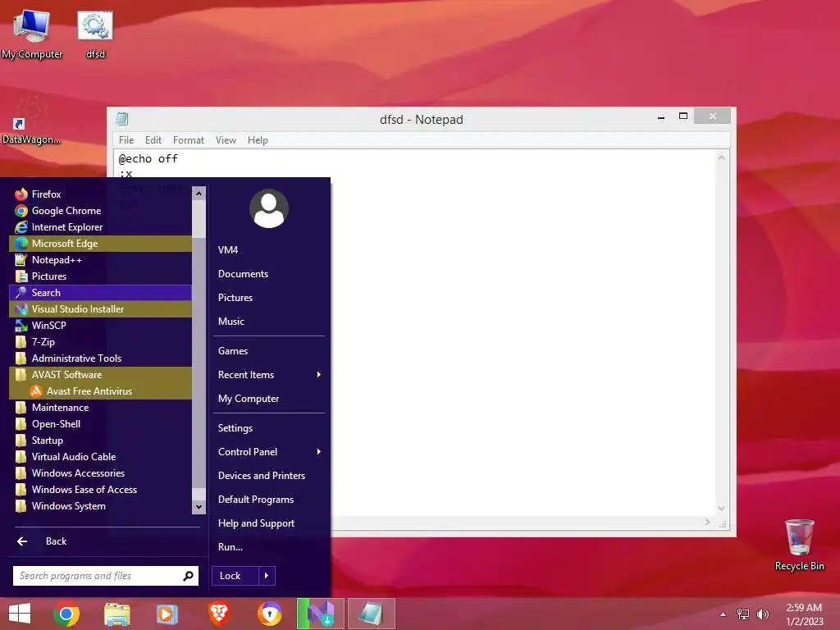Expand the Administrative Tools folder
The image size is (840, 630).
[100, 358]
